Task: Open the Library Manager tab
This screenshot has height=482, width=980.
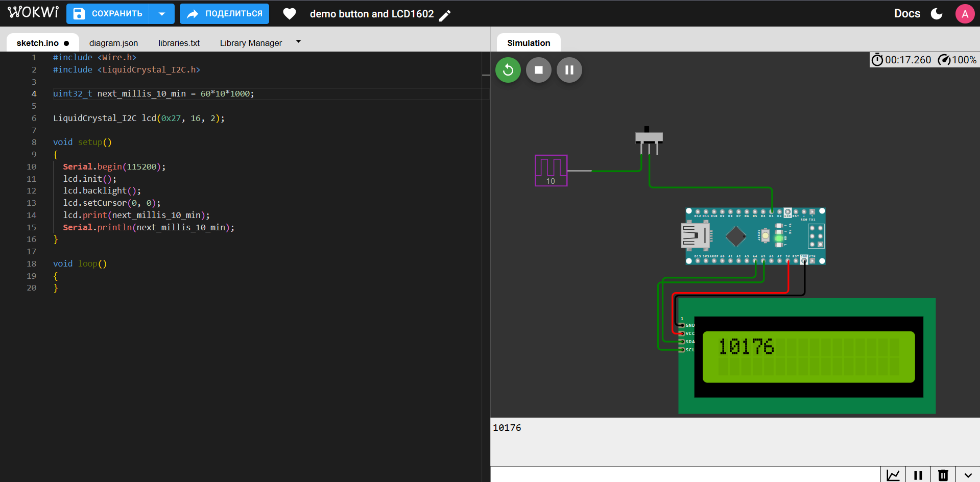Action: pyautogui.click(x=251, y=43)
